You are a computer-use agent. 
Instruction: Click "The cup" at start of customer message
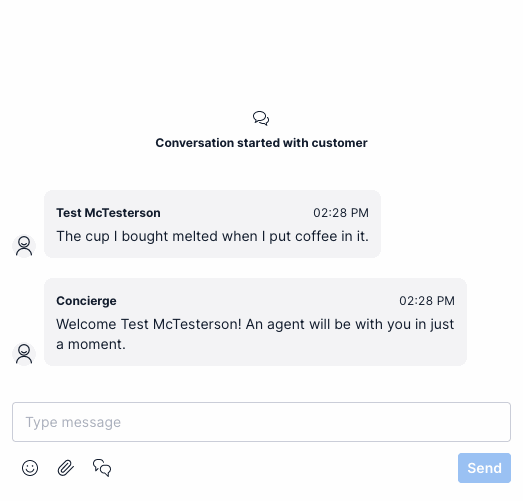point(83,236)
